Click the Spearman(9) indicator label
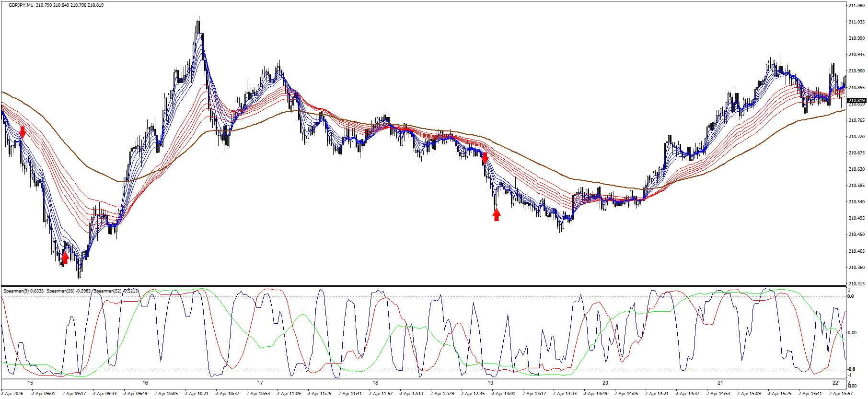Image resolution: width=868 pixels, height=399 pixels. click(23, 291)
